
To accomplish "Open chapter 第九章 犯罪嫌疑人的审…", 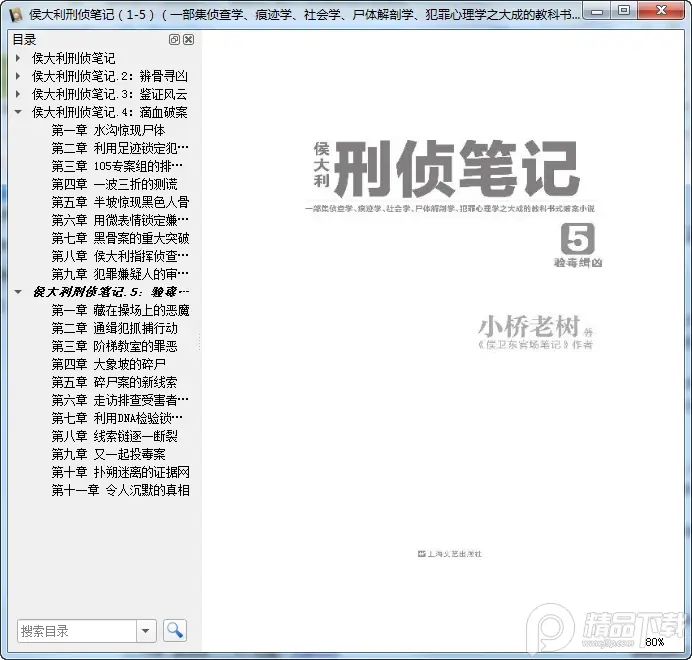I will click(120, 274).
